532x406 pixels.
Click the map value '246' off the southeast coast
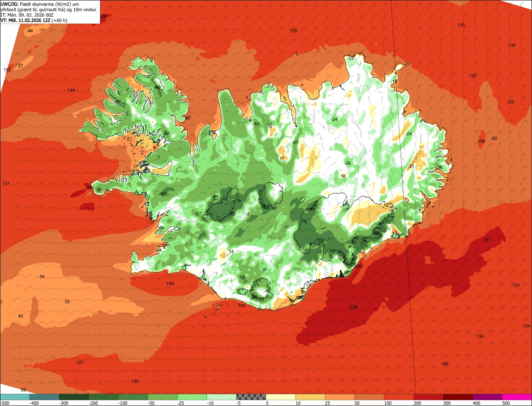pyautogui.click(x=359, y=266)
